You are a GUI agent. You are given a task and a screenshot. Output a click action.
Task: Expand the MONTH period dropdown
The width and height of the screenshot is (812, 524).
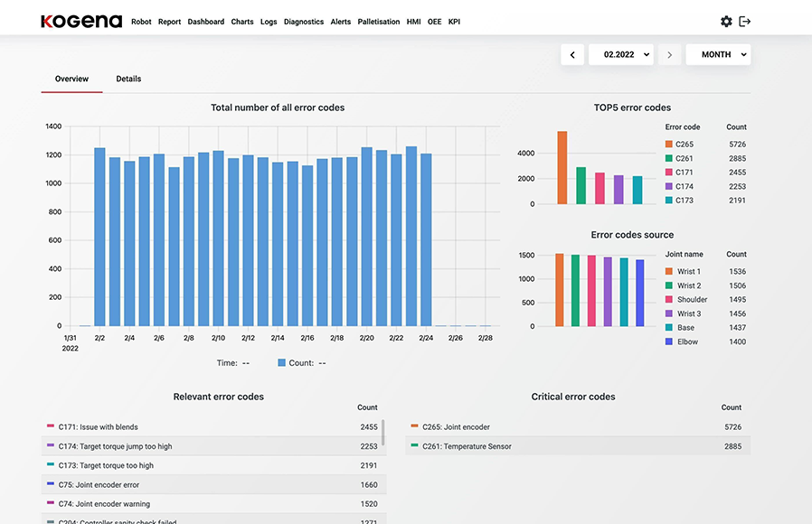point(718,55)
